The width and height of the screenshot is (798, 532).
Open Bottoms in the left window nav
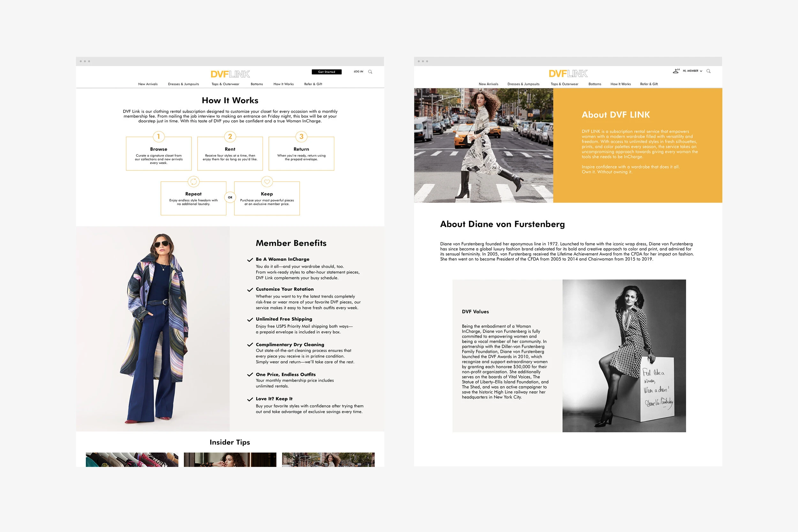(257, 84)
